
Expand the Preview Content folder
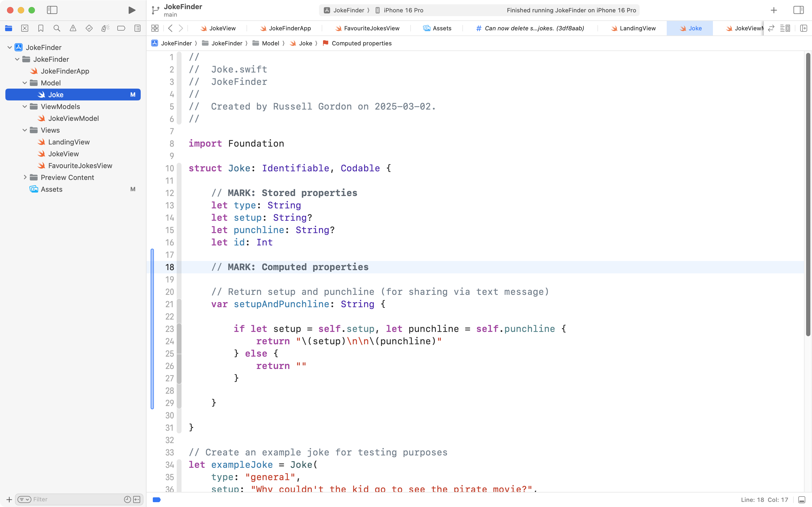(25, 178)
